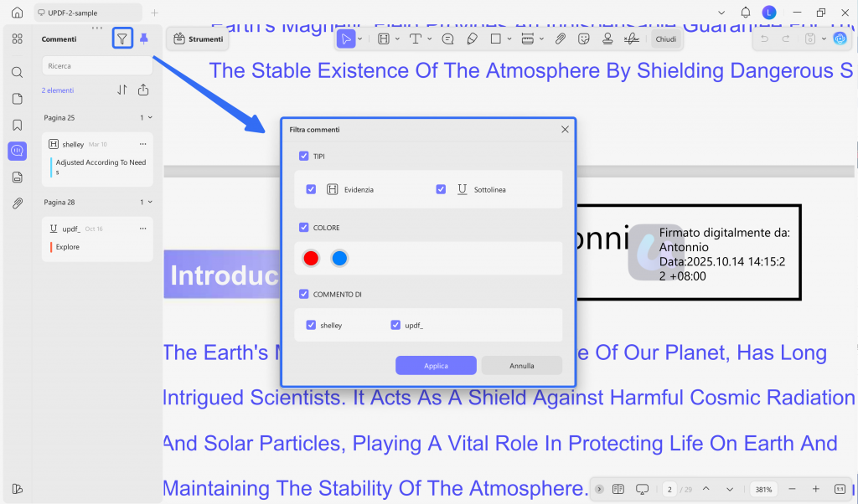Uncheck the shelley author filter
The height and width of the screenshot is (504, 858).
(x=311, y=325)
